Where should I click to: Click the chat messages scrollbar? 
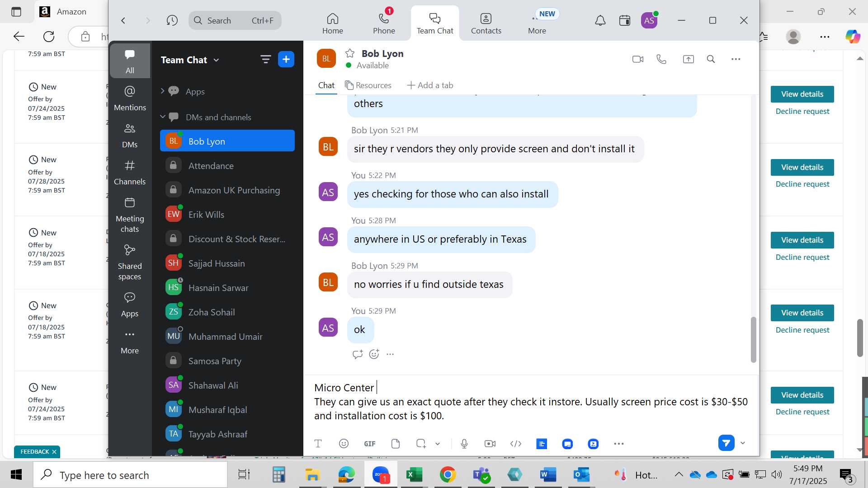(753, 340)
